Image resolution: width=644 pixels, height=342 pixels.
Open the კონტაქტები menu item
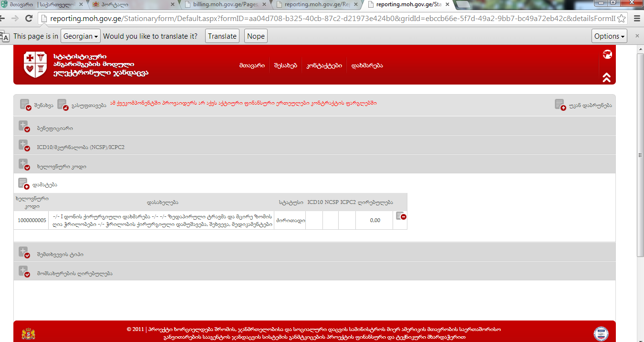324,65
